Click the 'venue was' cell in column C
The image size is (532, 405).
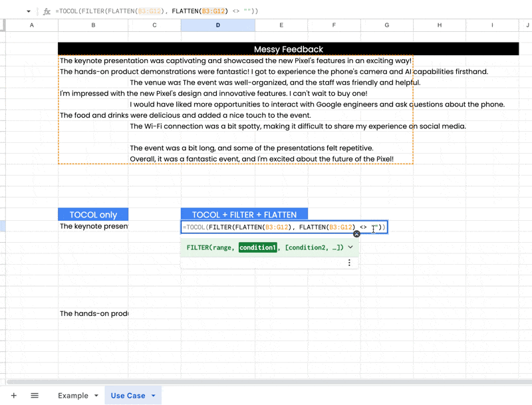click(155, 82)
